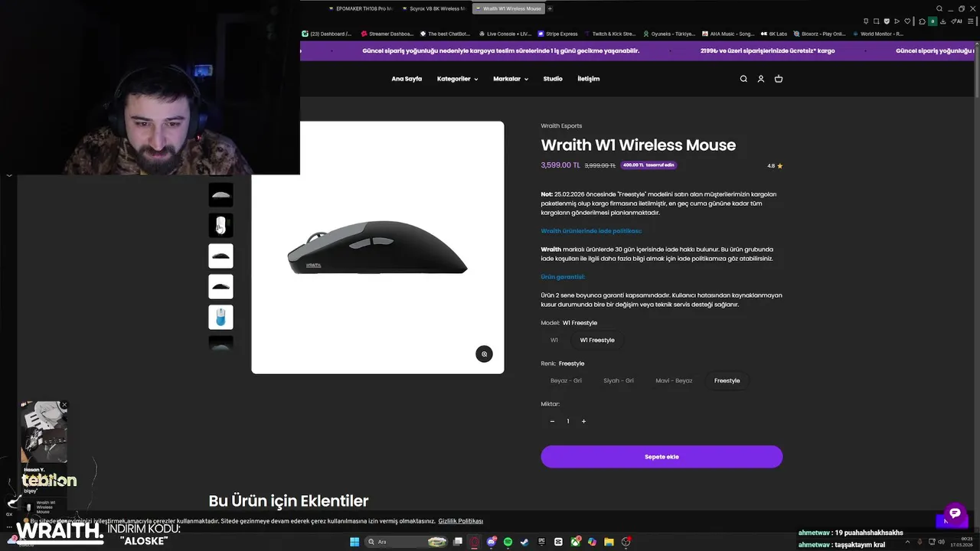Click the 3,599.00 TL price
This screenshot has height=551, width=980.
click(x=560, y=165)
